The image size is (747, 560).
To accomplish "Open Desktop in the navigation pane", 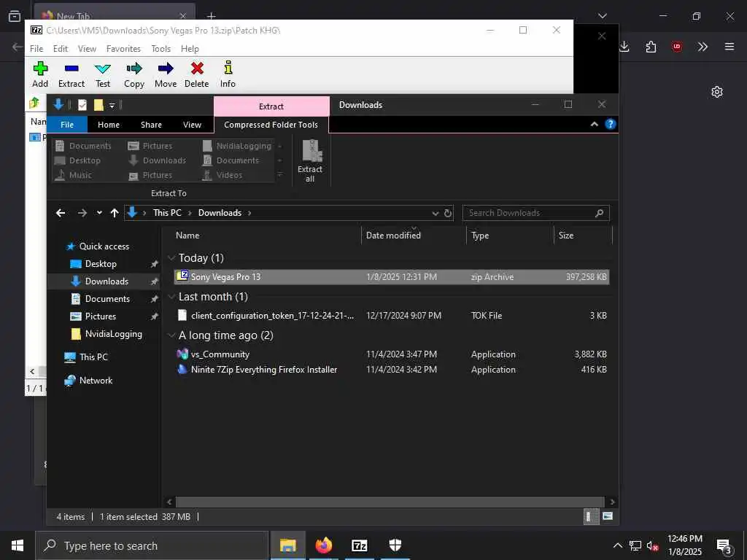I will tap(101, 264).
